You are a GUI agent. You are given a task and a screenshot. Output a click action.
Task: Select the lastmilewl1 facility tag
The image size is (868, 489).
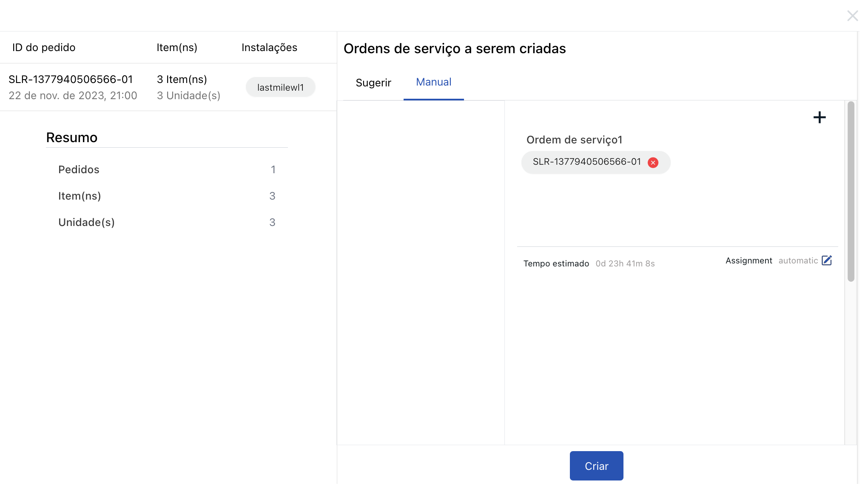coord(280,87)
